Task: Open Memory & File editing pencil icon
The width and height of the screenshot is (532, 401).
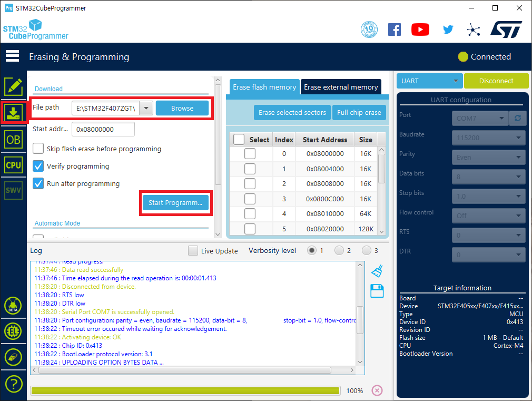Action: (x=14, y=86)
